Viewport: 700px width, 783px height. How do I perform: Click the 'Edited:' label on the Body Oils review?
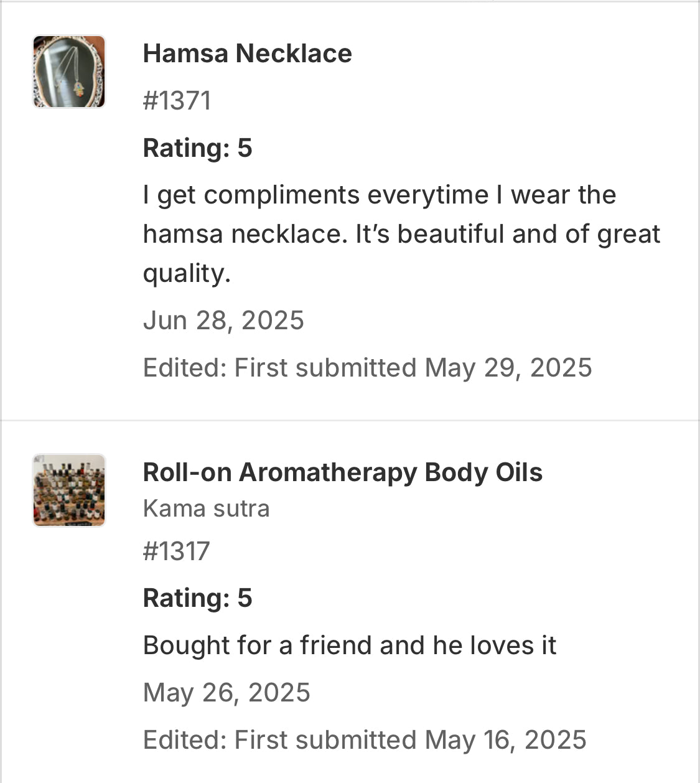[184, 740]
